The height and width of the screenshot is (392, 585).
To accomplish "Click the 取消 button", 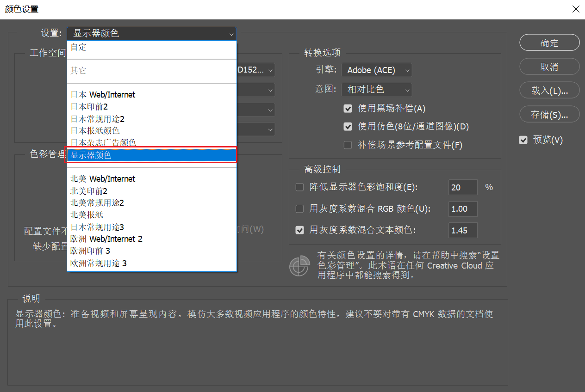I will (x=549, y=67).
